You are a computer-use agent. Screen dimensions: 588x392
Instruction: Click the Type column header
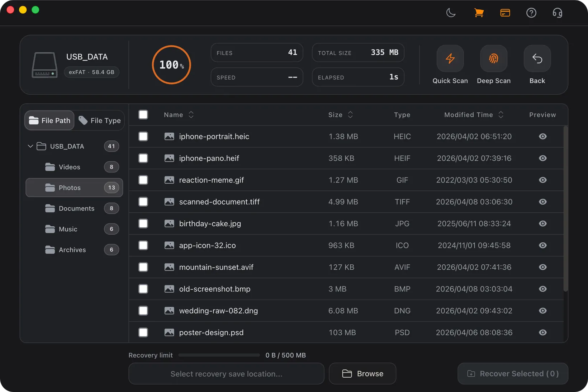pos(402,115)
